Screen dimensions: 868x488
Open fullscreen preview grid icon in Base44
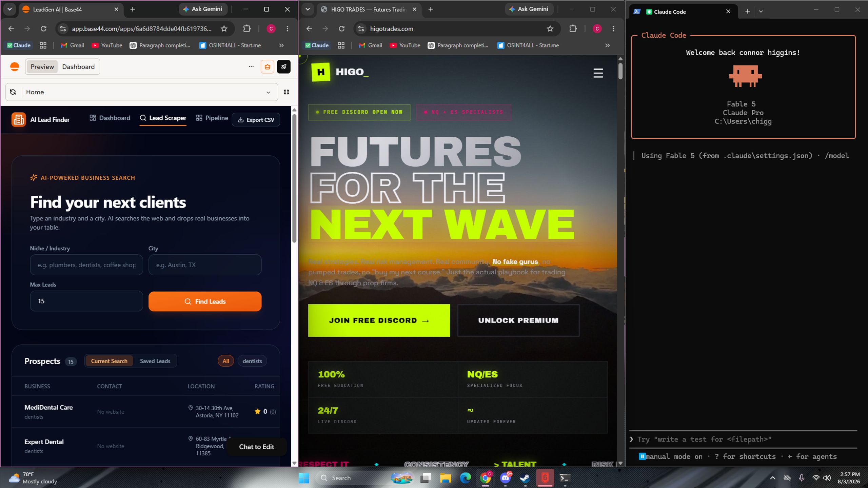[287, 92]
